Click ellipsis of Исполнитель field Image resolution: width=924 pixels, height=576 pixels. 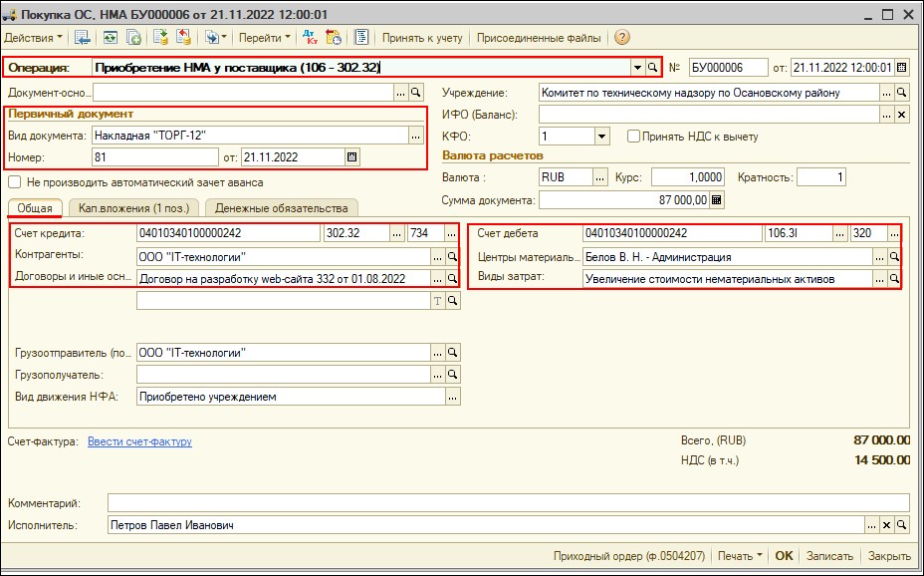pyautogui.click(x=871, y=525)
